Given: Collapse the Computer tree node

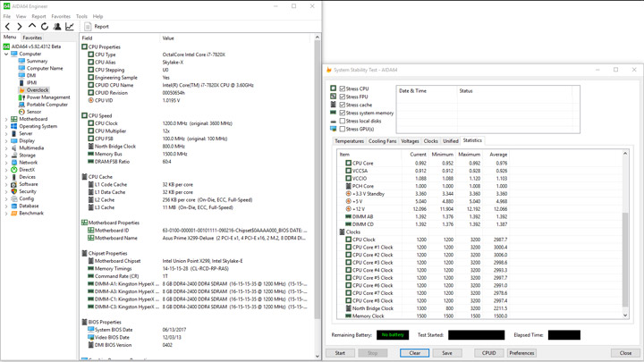Looking at the screenshot, I should (6, 54).
